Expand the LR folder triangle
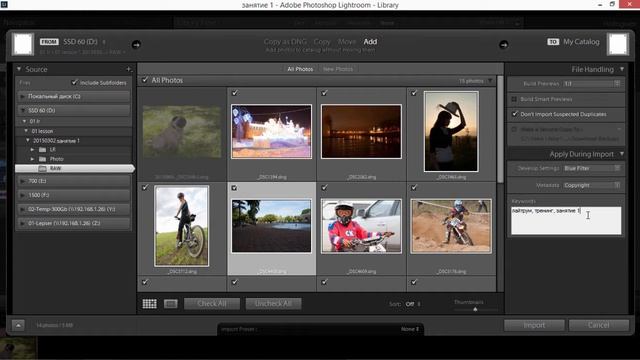640x360 pixels. tap(32, 150)
